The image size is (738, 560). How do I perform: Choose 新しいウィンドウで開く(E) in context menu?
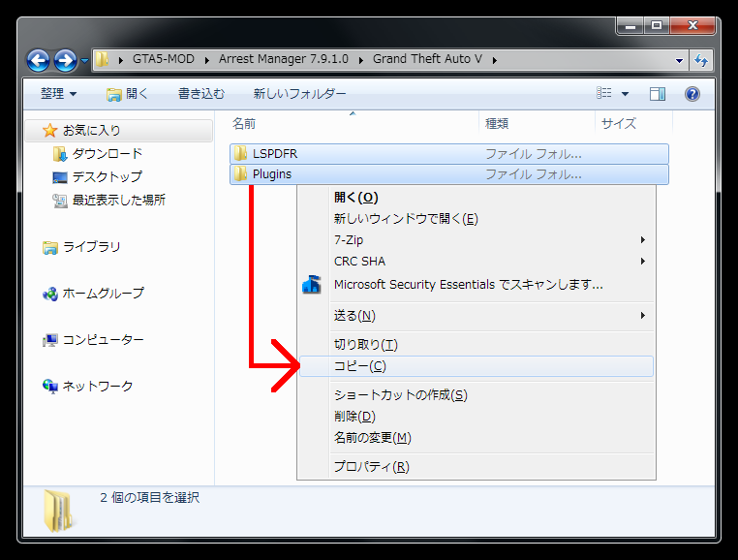(477, 219)
